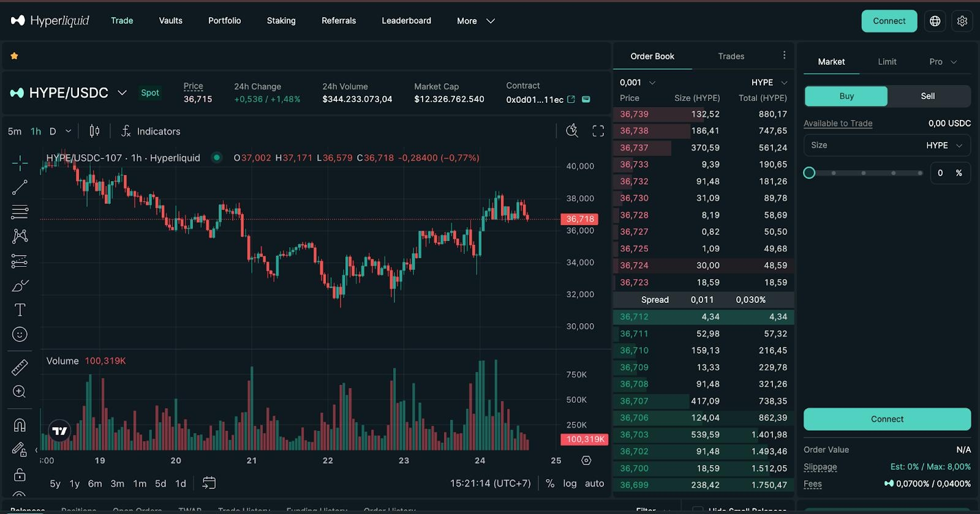This screenshot has height=514, width=980.
Task: Select the trend line tool
Action: 20,187
